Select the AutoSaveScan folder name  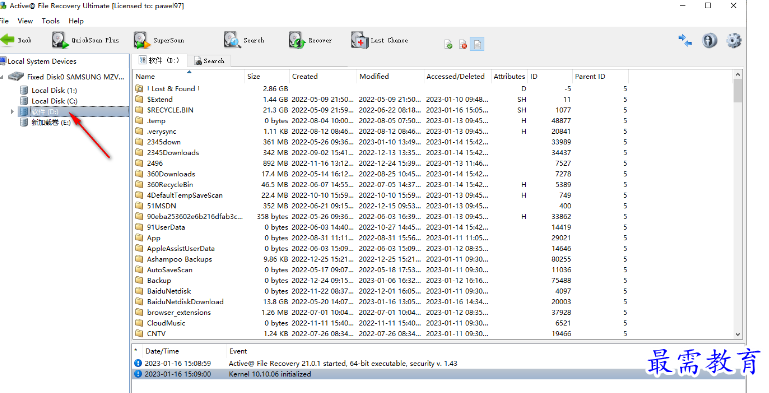coord(170,270)
